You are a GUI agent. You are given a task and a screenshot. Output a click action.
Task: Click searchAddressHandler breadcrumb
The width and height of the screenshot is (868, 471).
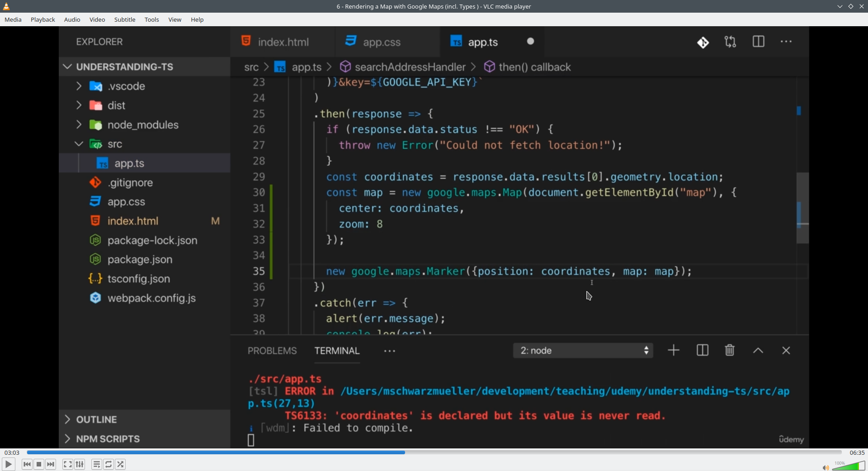(403, 67)
